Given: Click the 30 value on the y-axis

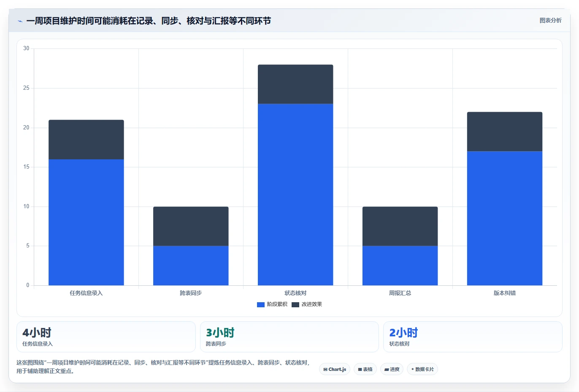Looking at the screenshot, I should coord(26,48).
